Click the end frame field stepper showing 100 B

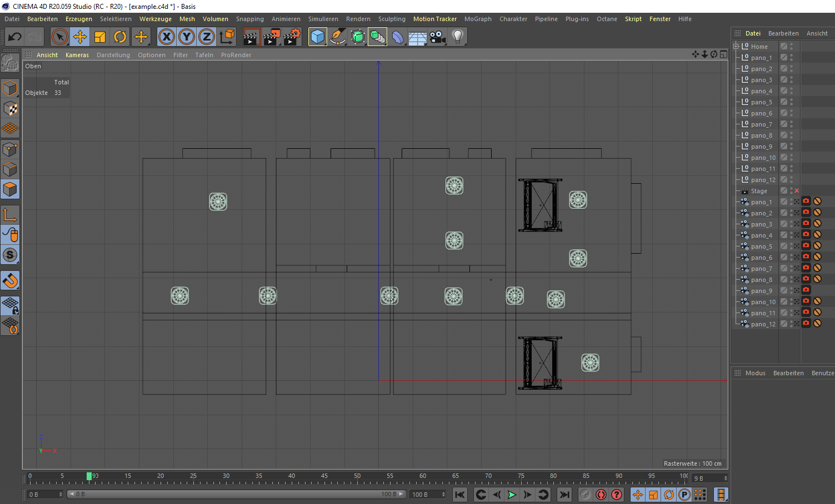(443, 494)
